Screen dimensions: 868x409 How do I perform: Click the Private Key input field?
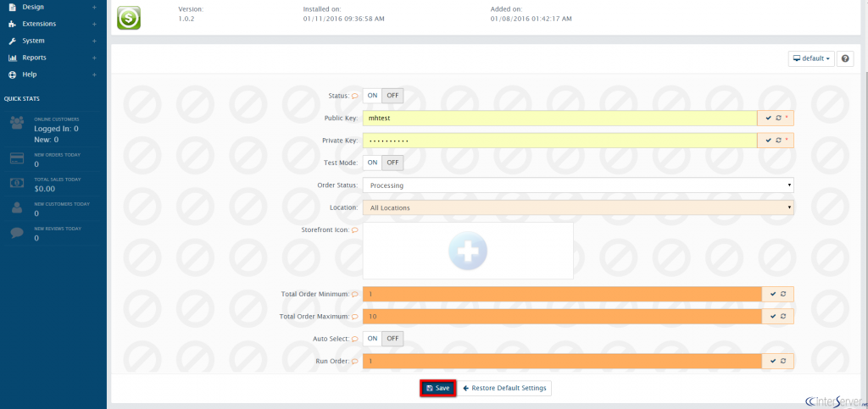click(x=559, y=141)
